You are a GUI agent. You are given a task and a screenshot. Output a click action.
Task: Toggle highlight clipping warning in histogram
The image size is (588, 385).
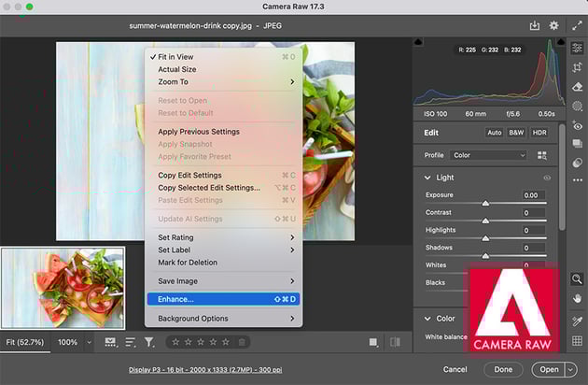(561, 42)
